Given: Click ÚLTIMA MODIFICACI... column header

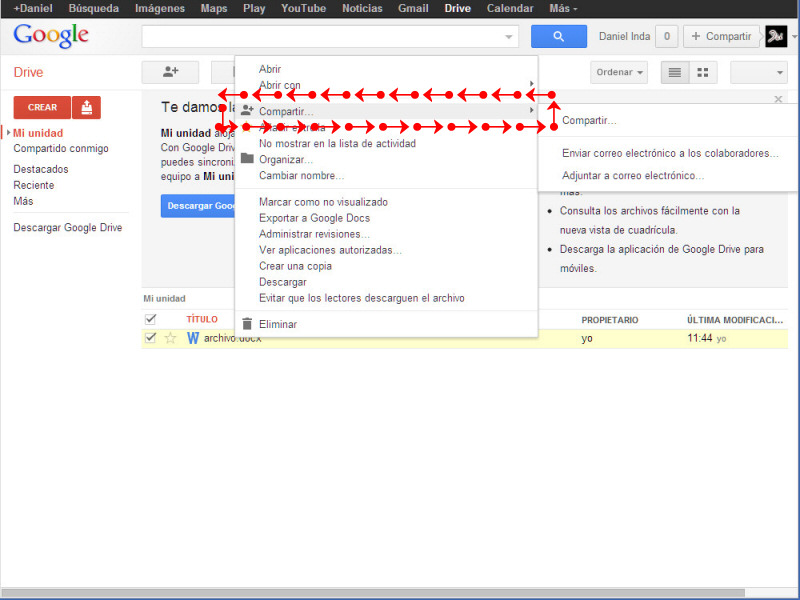Looking at the screenshot, I should point(735,320).
